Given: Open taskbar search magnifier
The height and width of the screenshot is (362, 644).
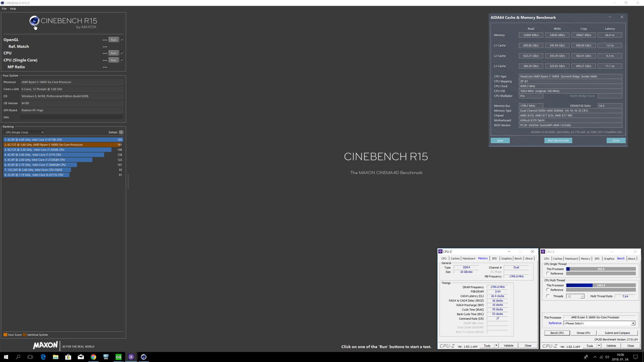Looking at the screenshot, I should tap(18, 357).
